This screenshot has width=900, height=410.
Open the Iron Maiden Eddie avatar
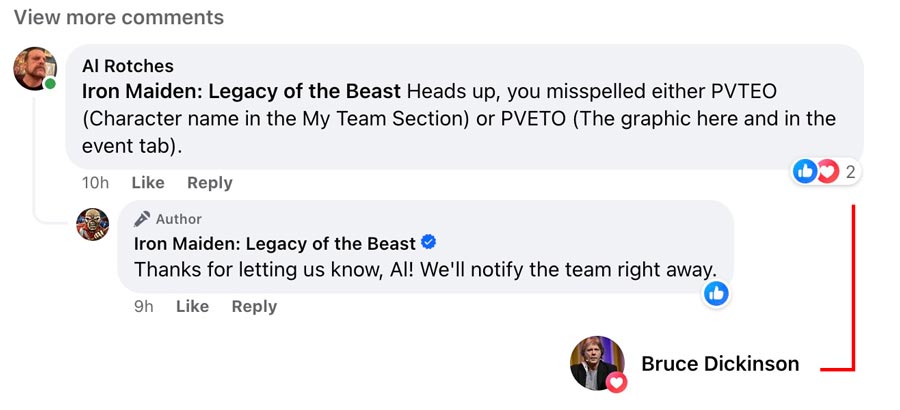coord(93,225)
